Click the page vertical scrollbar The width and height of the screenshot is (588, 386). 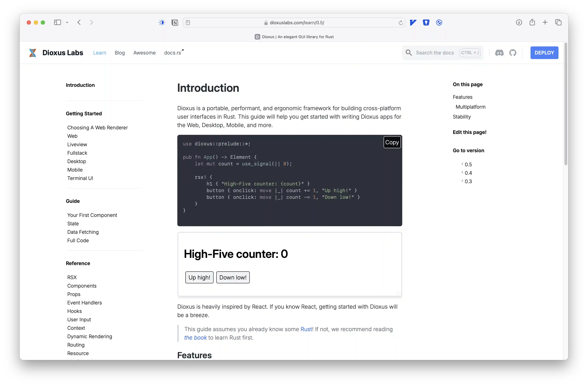(566, 104)
